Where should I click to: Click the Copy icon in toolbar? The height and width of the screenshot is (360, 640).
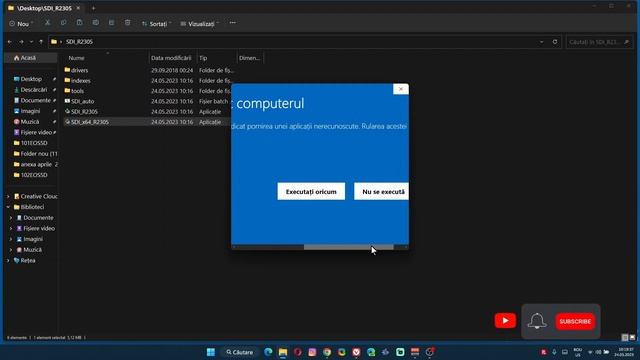coord(63,23)
